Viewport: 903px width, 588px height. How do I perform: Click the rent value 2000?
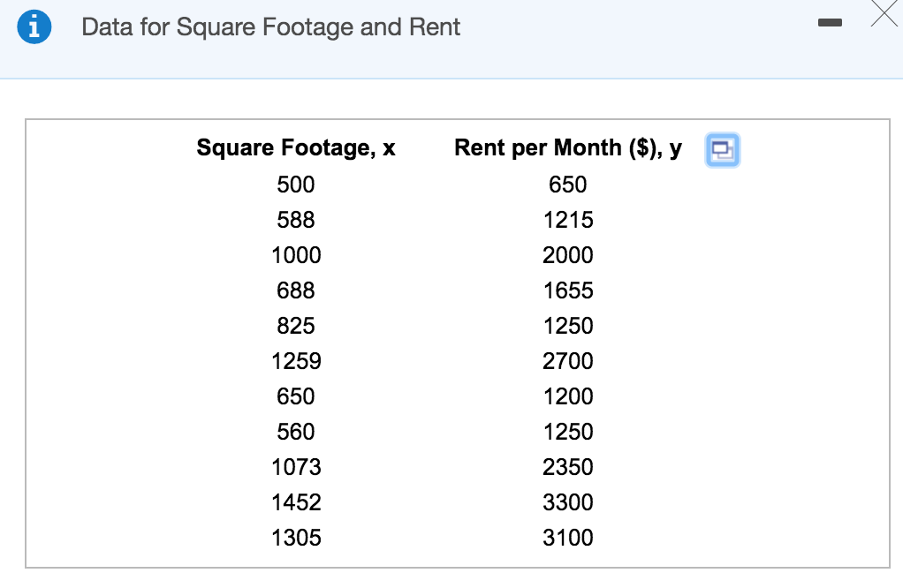(568, 255)
